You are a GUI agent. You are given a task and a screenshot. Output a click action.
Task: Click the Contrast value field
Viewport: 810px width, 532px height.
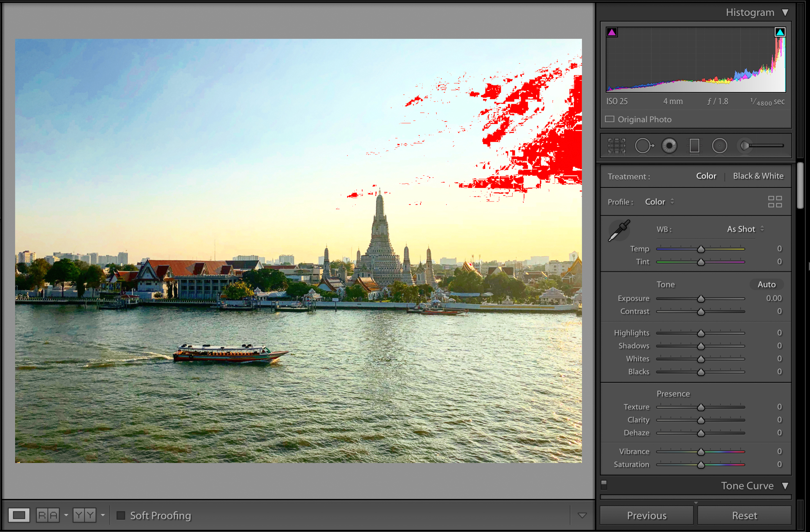pyautogui.click(x=779, y=312)
